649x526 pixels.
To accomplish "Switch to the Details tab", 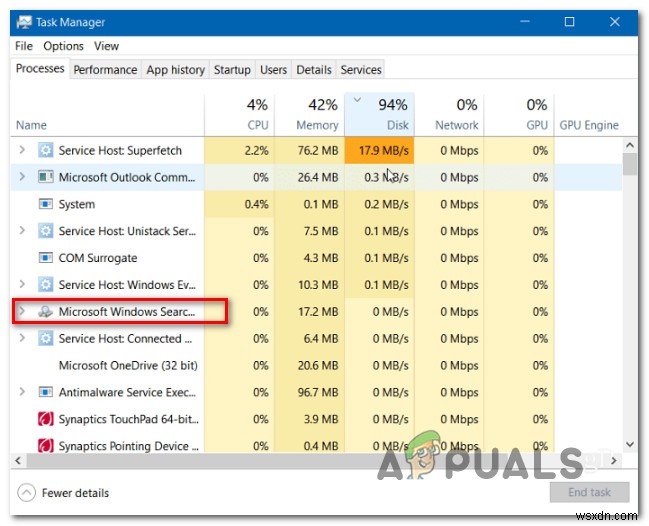I will (314, 70).
